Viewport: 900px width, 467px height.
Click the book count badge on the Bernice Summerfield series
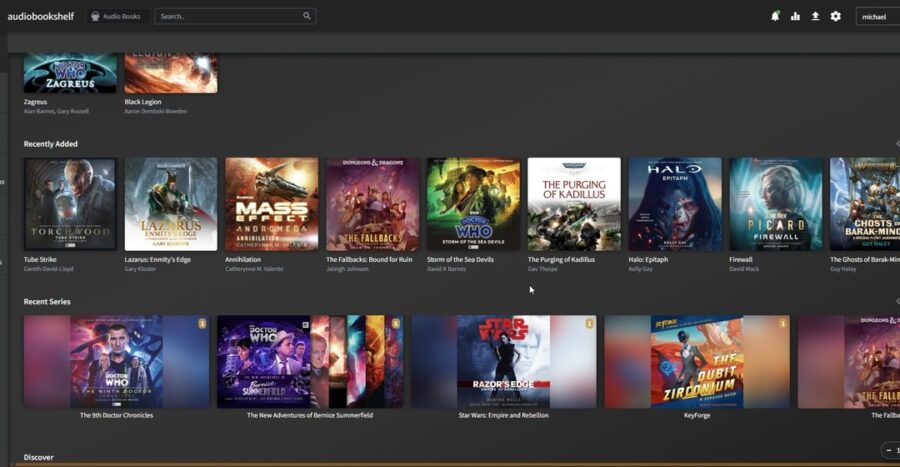pos(395,324)
